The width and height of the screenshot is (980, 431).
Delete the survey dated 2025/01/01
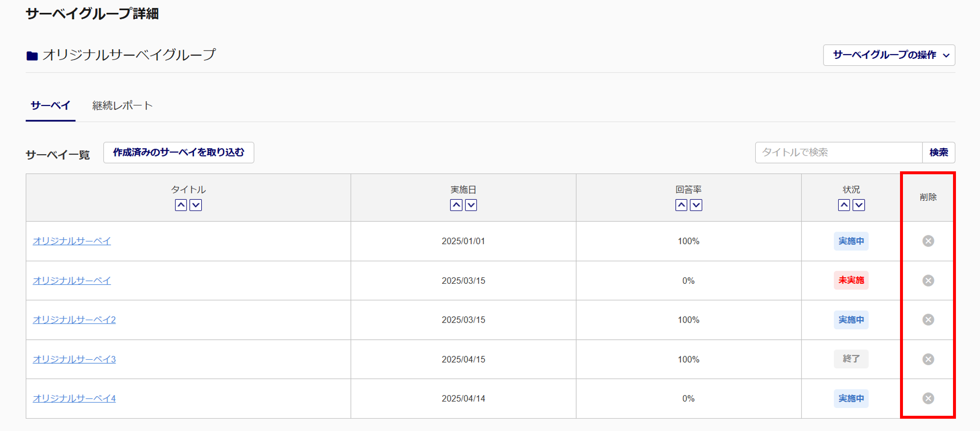(x=927, y=241)
